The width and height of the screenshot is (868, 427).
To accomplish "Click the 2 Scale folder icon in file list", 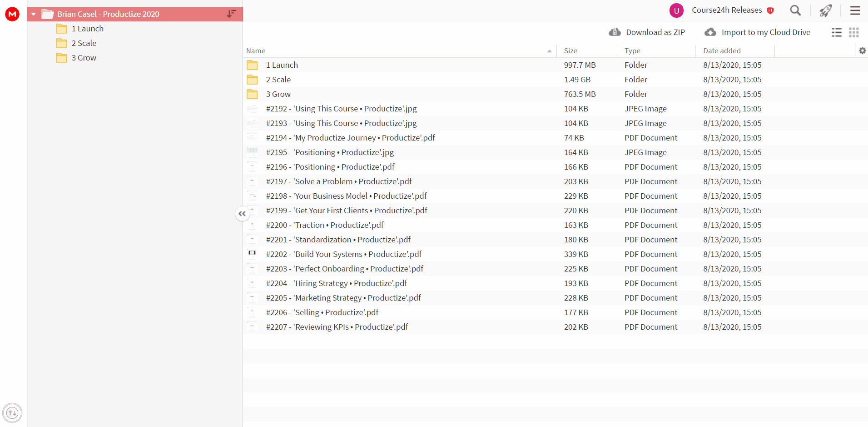I will (x=252, y=80).
